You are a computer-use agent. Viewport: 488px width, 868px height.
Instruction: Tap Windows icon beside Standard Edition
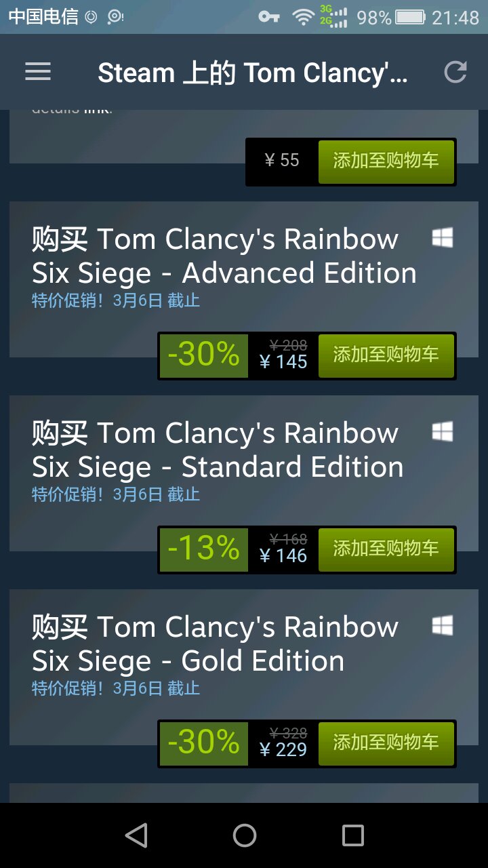[x=443, y=432]
